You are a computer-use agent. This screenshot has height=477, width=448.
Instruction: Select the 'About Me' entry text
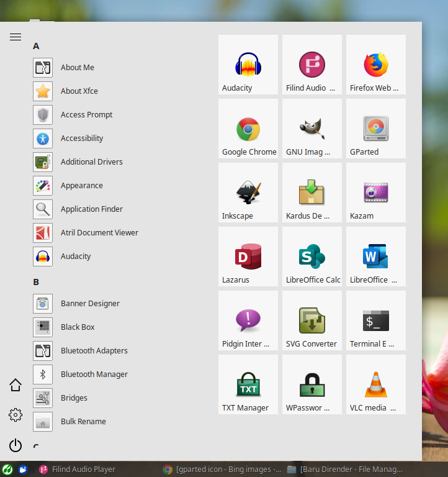point(78,68)
